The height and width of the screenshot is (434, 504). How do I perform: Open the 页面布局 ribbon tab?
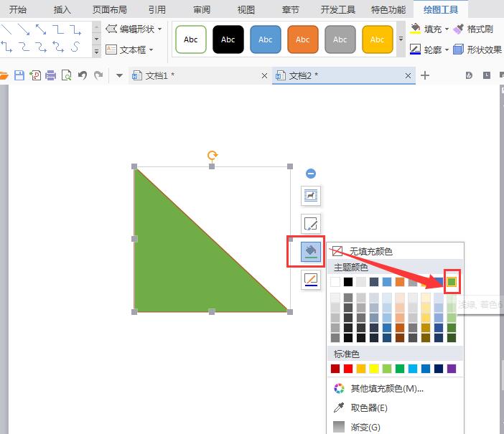[110, 9]
